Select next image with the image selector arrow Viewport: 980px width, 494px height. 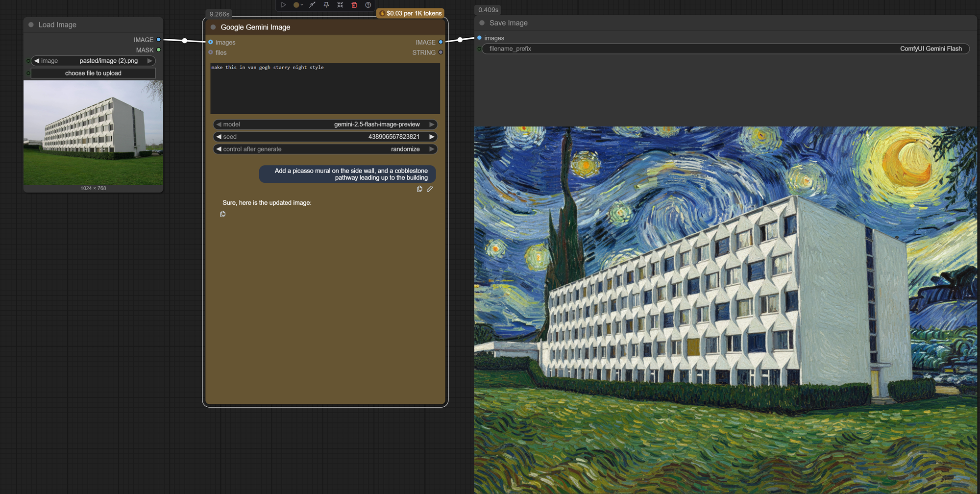pos(150,60)
